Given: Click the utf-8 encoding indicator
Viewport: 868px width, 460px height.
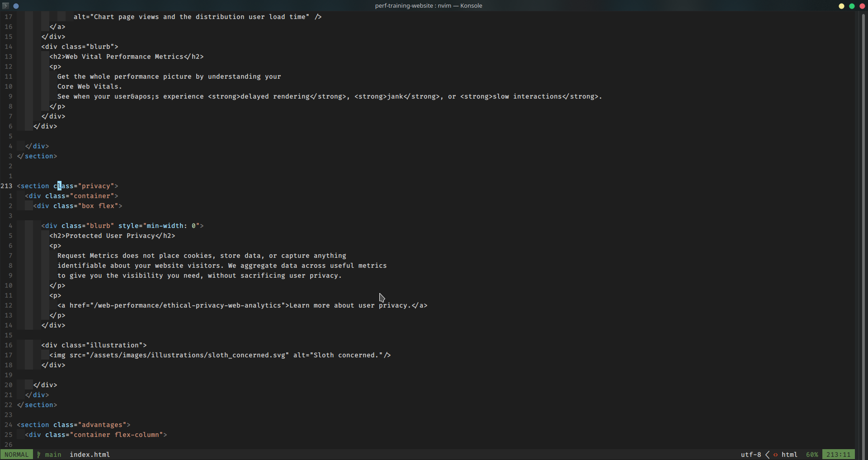Looking at the screenshot, I should pos(751,455).
